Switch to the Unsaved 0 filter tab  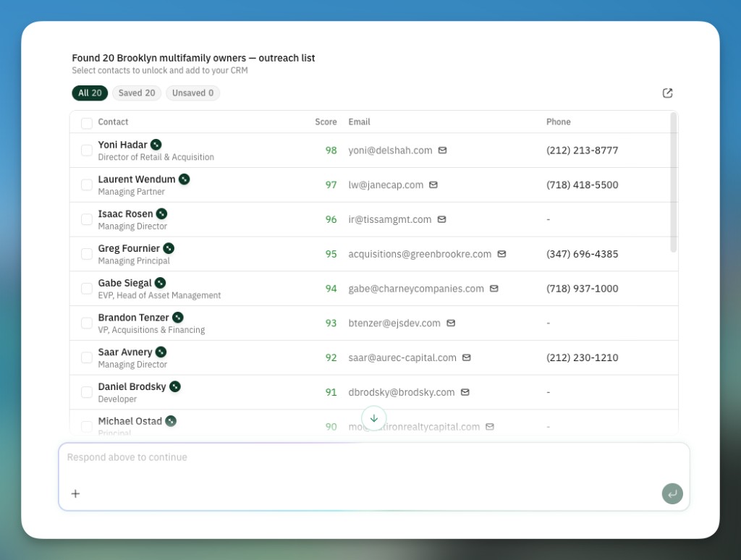point(192,93)
